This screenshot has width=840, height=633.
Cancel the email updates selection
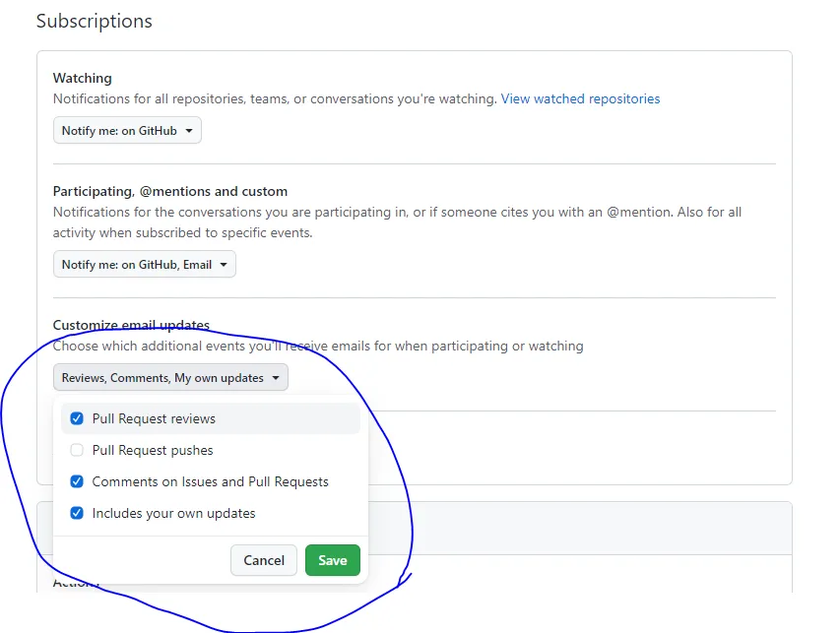(264, 560)
